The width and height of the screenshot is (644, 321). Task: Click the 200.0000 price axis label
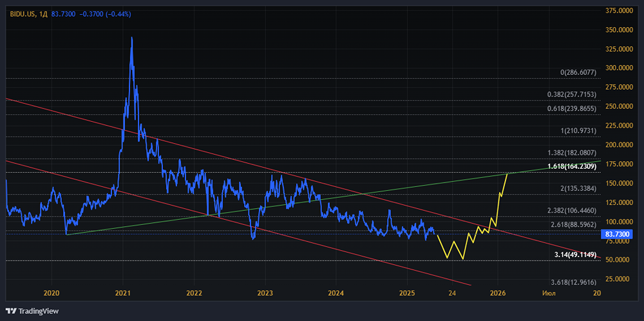click(618, 144)
